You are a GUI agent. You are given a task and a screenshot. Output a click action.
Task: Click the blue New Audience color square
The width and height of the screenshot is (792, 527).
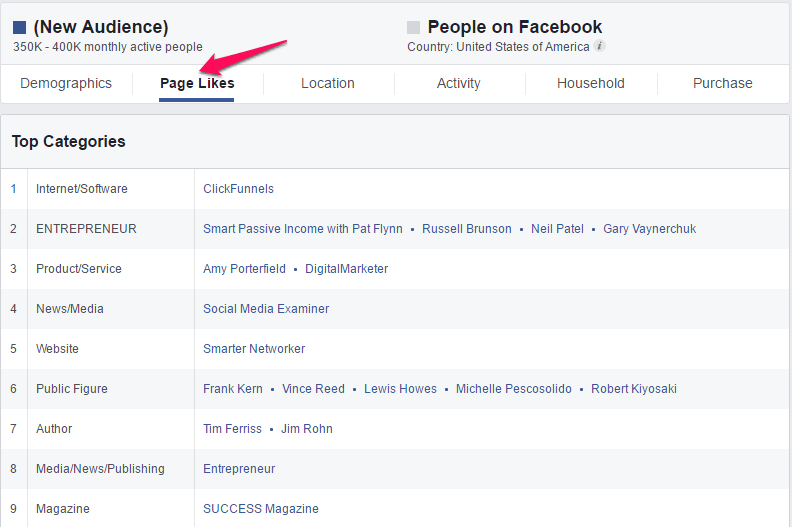19,27
